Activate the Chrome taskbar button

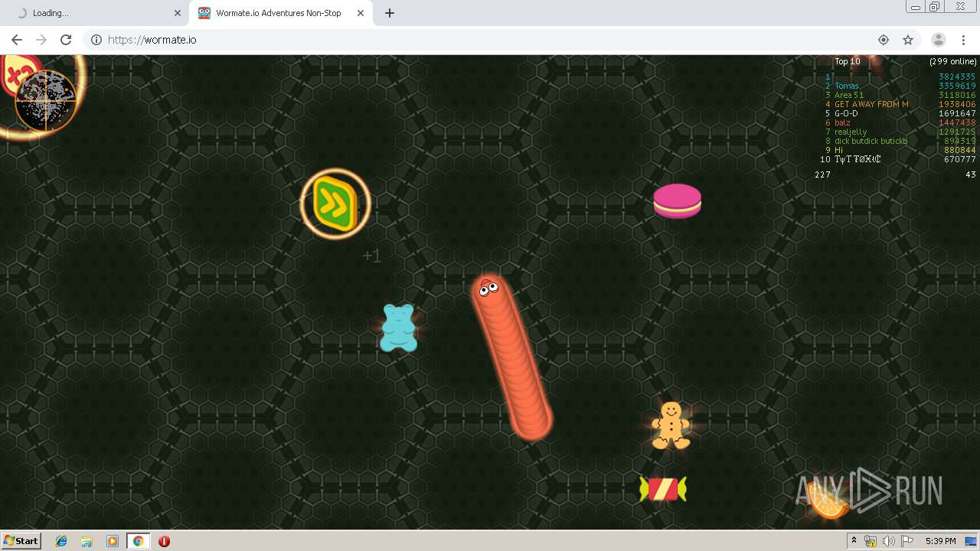click(x=138, y=541)
